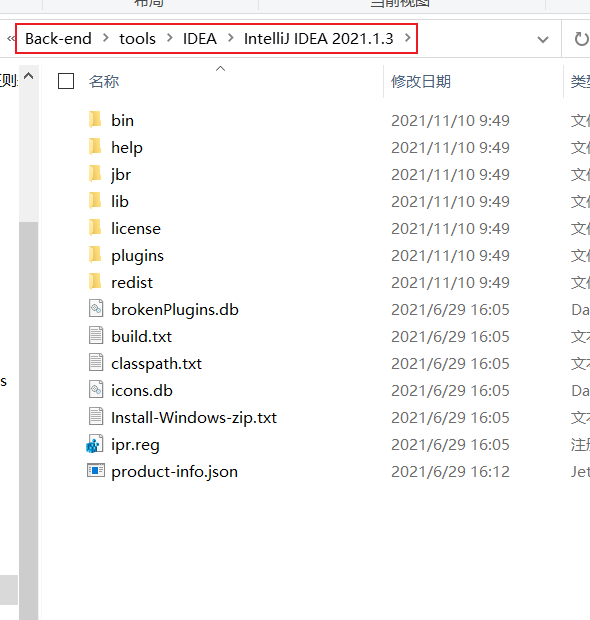Screen dimensions: 590x620
Task: Click the plugins folder icon
Action: coord(95,255)
